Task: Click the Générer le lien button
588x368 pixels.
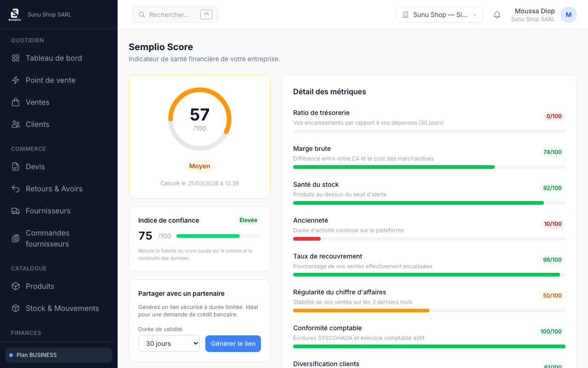Action: 233,343
